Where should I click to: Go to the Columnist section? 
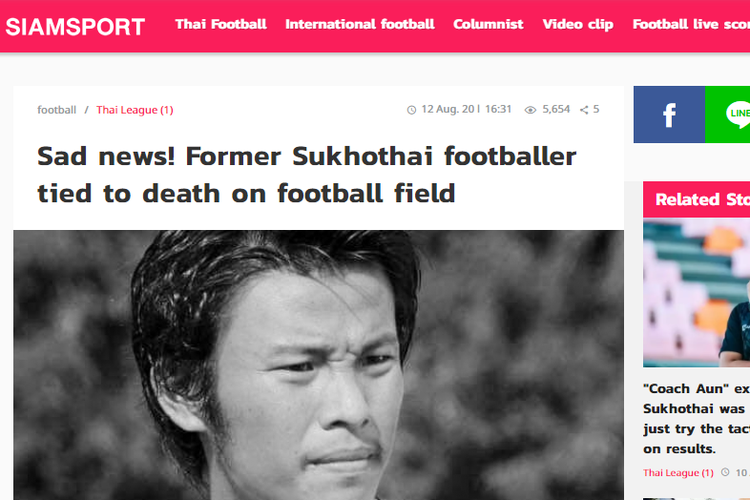[x=488, y=24]
